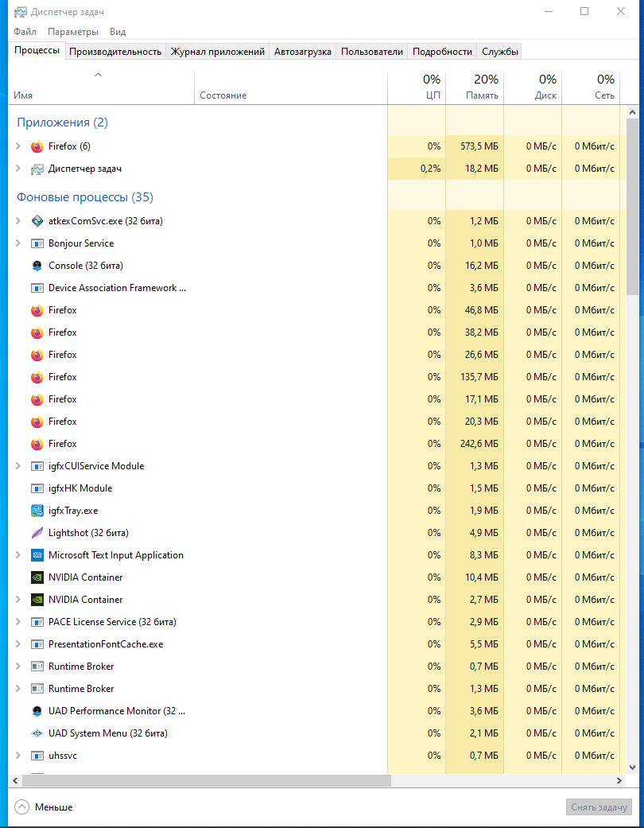Open the Вид menu
Viewport: 644px width, 828px height.
(x=118, y=32)
